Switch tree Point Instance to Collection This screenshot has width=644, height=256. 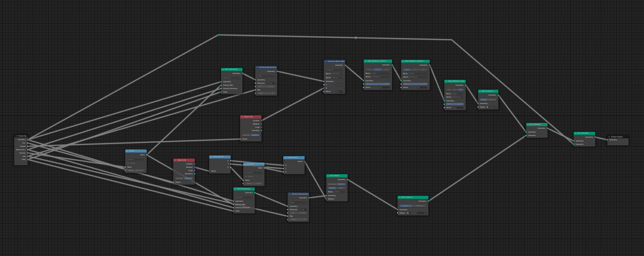coord(492,100)
